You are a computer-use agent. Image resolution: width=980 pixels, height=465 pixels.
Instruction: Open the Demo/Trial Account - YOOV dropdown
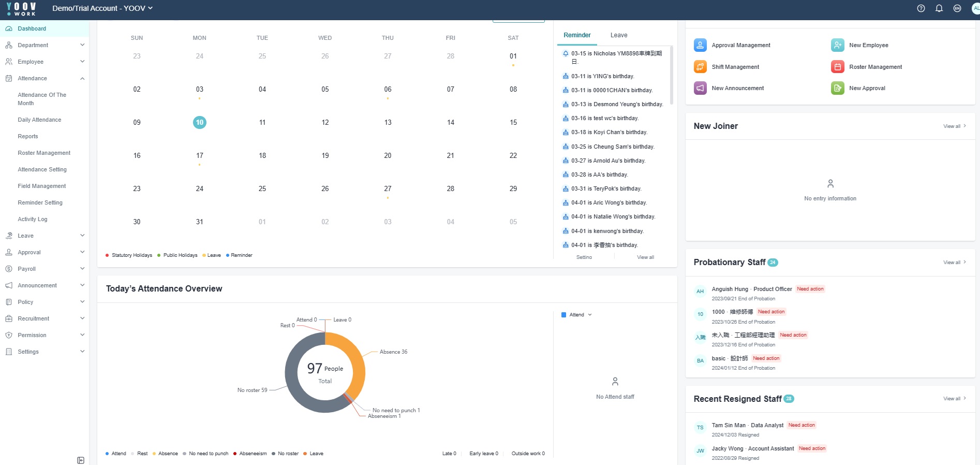[x=102, y=8]
